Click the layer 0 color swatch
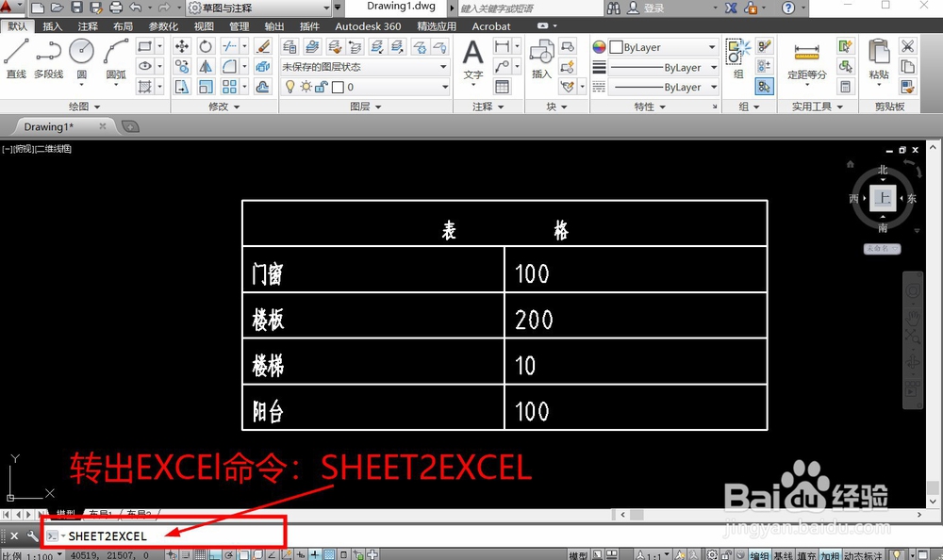This screenshot has width=943, height=560. point(338,88)
